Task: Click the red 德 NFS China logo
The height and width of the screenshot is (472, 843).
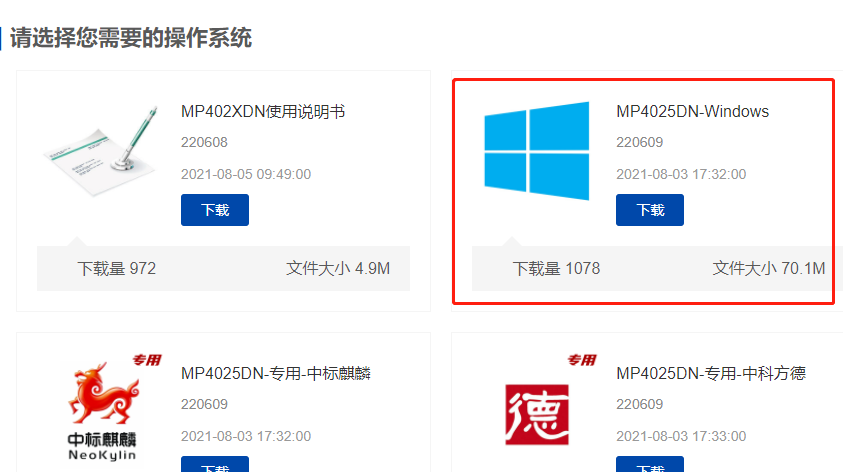Action: point(537,414)
